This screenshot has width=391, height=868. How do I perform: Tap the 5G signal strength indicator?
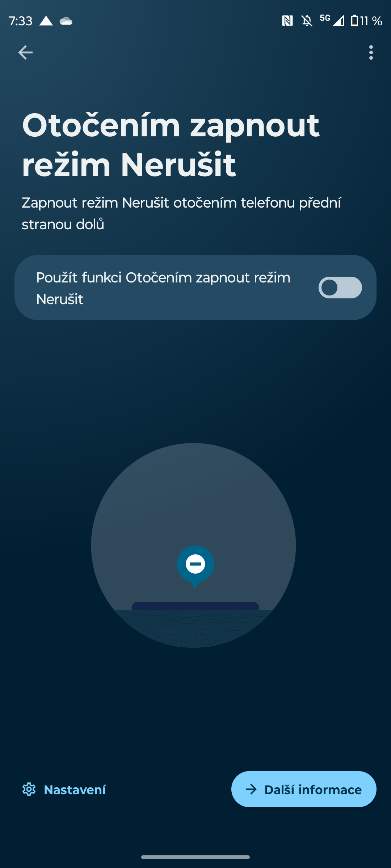click(332, 20)
